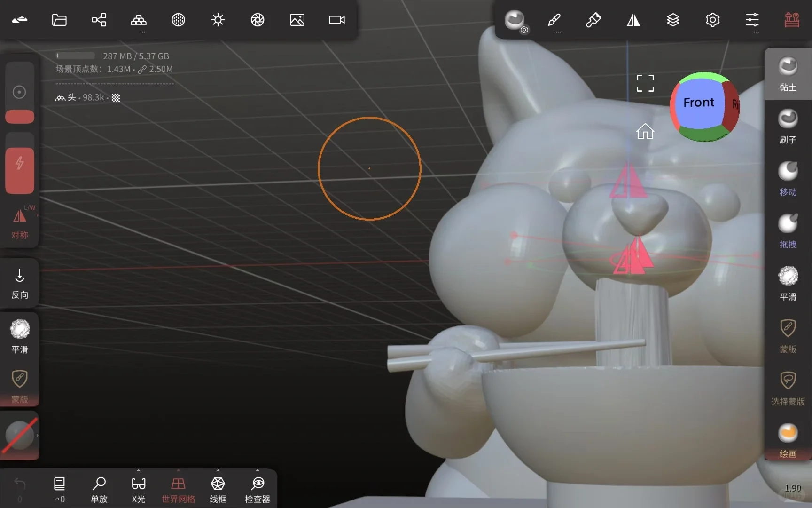Viewport: 812px width, 508px height.
Task: Toggle the 反向 invert button
Action: (x=20, y=284)
